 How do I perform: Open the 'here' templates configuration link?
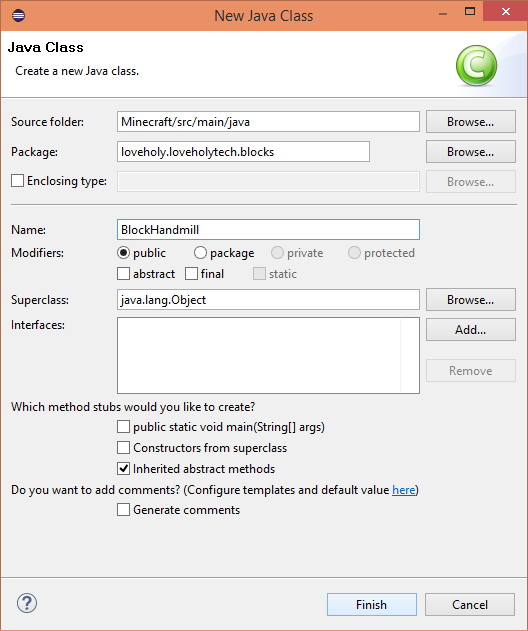pos(404,490)
